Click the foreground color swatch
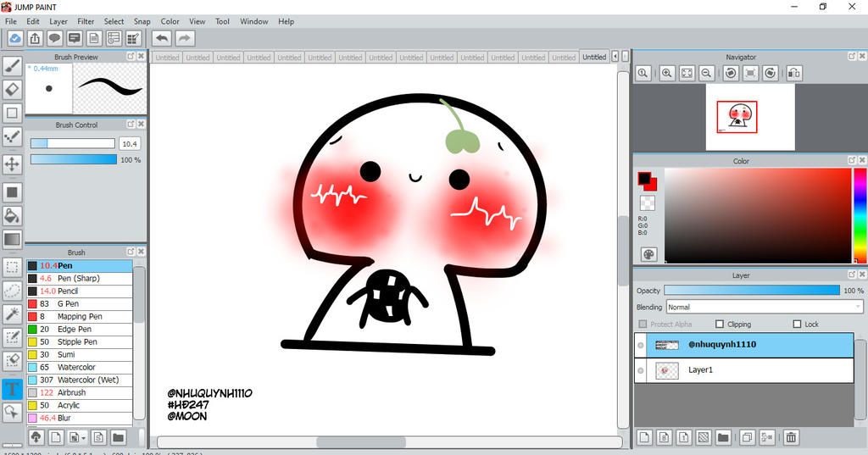868x455 pixels. pyautogui.click(x=644, y=178)
